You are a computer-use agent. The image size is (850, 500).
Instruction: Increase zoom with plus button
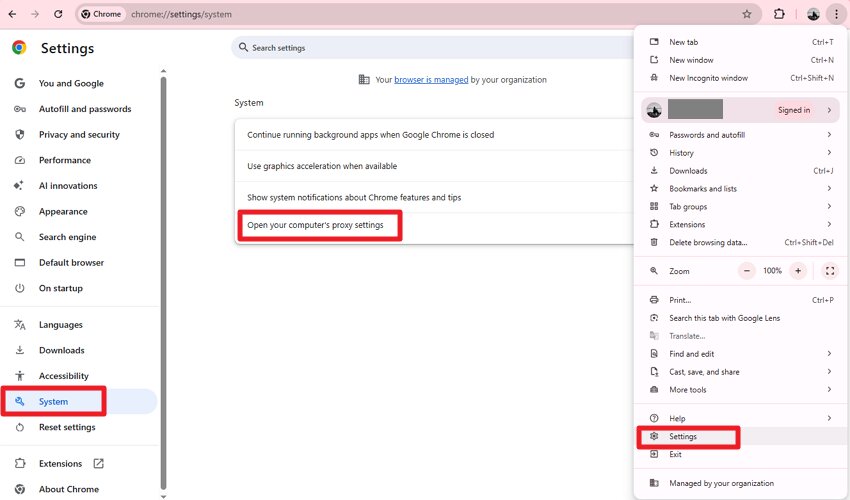click(x=798, y=271)
